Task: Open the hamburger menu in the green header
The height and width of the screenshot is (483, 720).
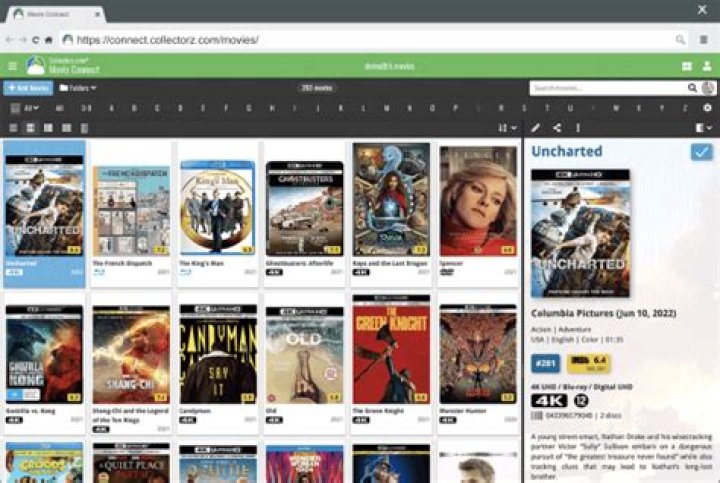Action: pos(12,67)
